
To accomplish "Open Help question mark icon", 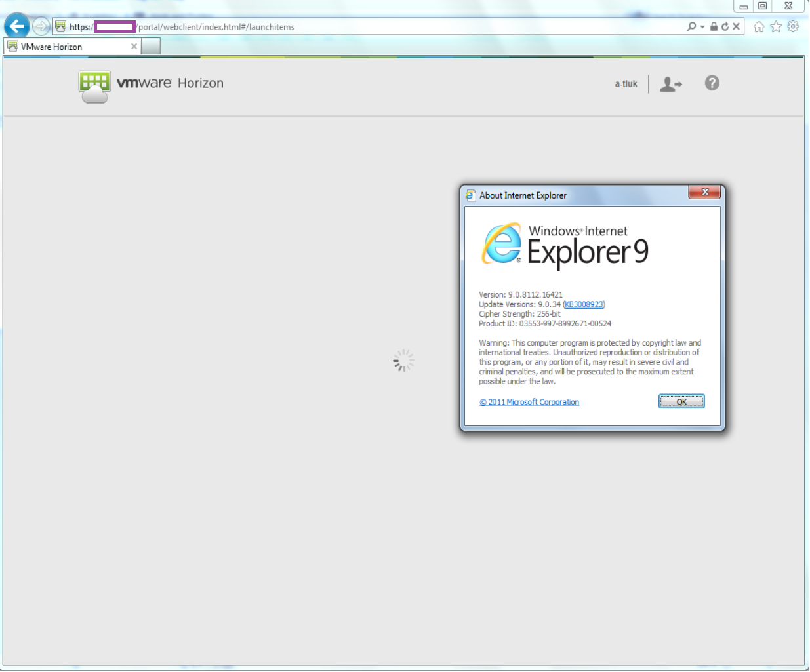I will coord(712,83).
